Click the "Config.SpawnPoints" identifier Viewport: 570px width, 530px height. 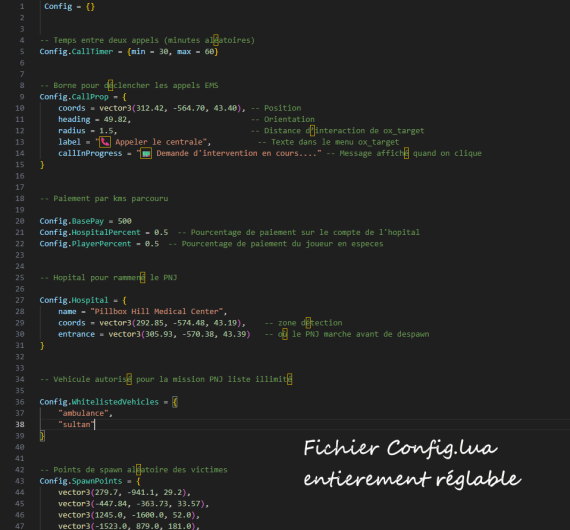point(81,481)
